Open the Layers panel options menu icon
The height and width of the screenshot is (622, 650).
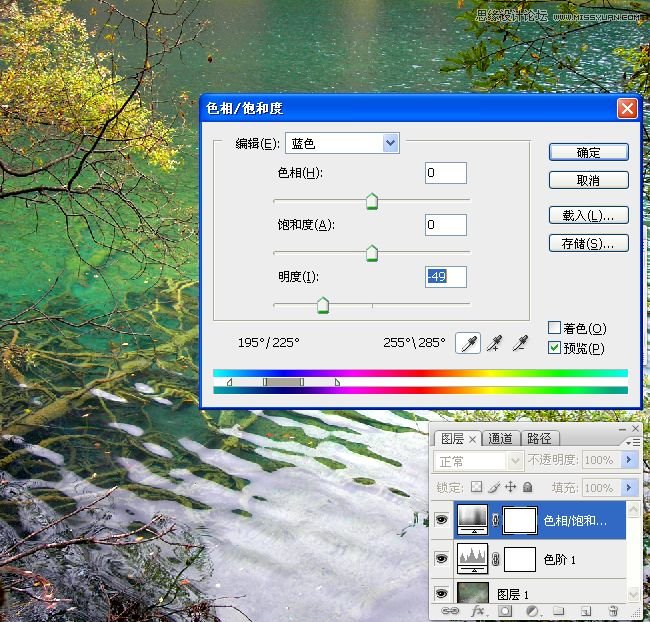[633, 443]
